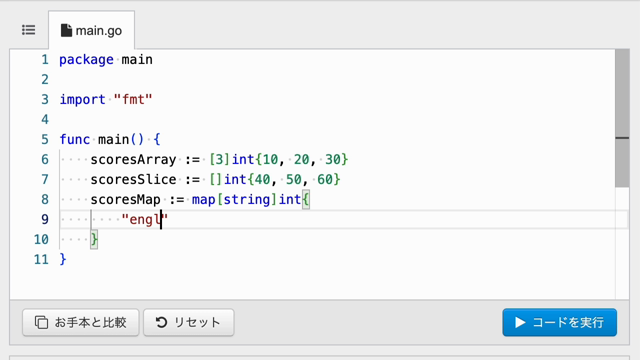Viewport: 640px width, 360px height.
Task: Click scoresMap variable name
Action: coord(125,200)
